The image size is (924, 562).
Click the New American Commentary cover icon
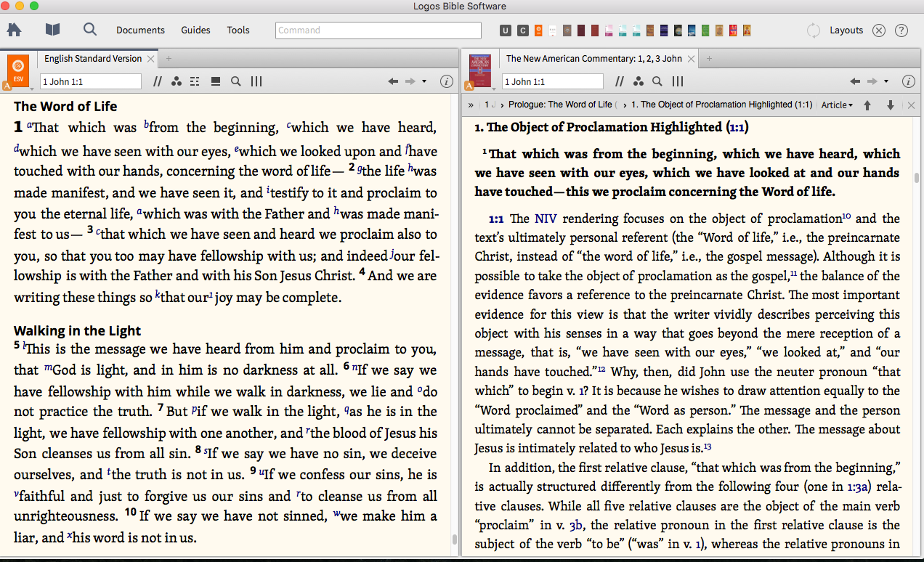point(480,70)
